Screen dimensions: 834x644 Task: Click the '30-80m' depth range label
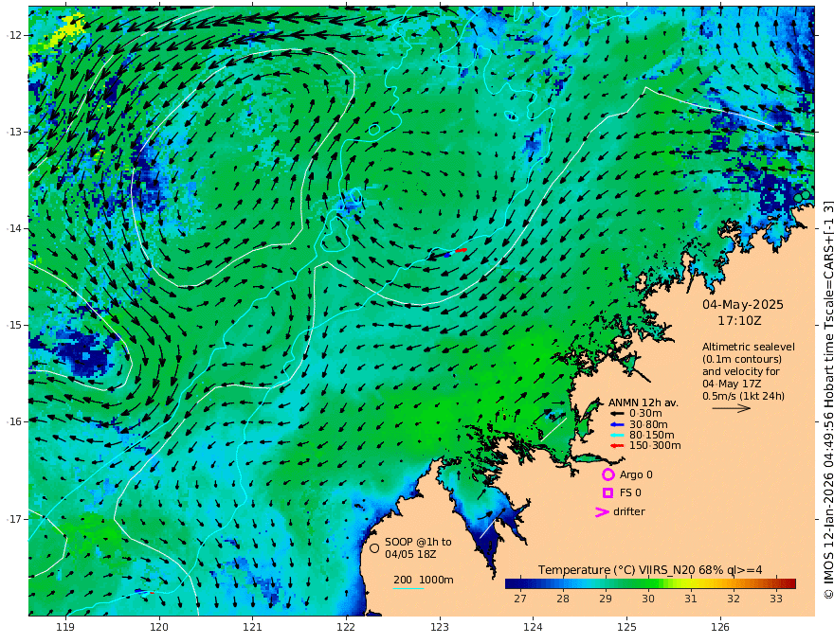[x=648, y=424]
